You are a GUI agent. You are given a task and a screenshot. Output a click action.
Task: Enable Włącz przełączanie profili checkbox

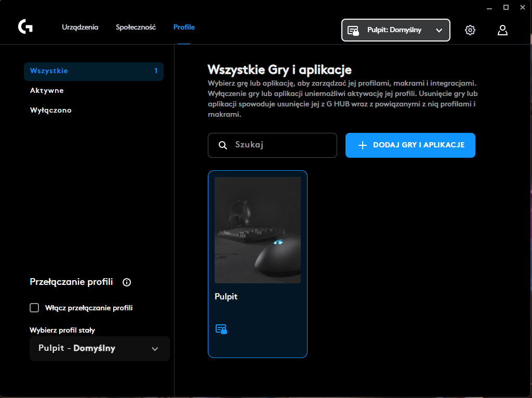pos(34,307)
